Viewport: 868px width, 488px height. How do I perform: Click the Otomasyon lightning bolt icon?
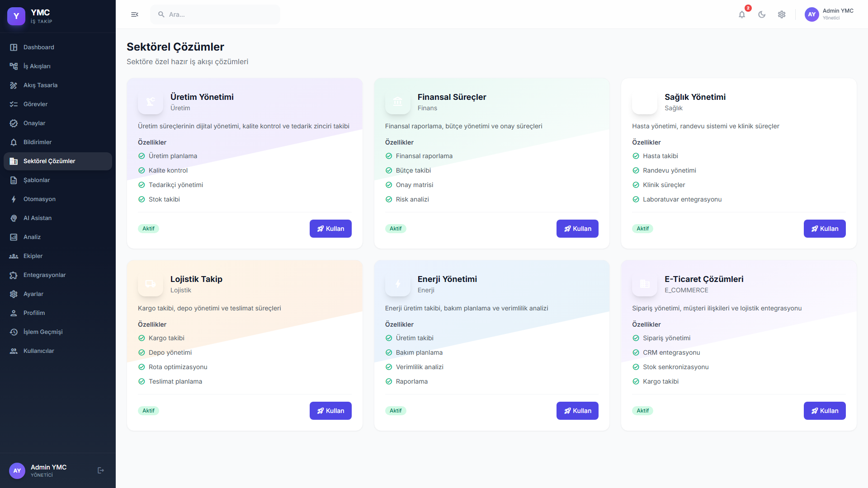coord(14,199)
